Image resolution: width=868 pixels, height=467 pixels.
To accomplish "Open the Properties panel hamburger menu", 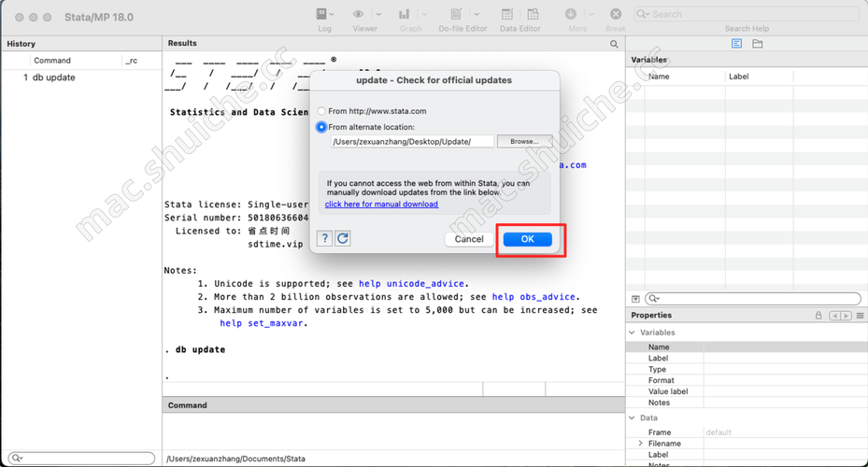I will point(860,316).
